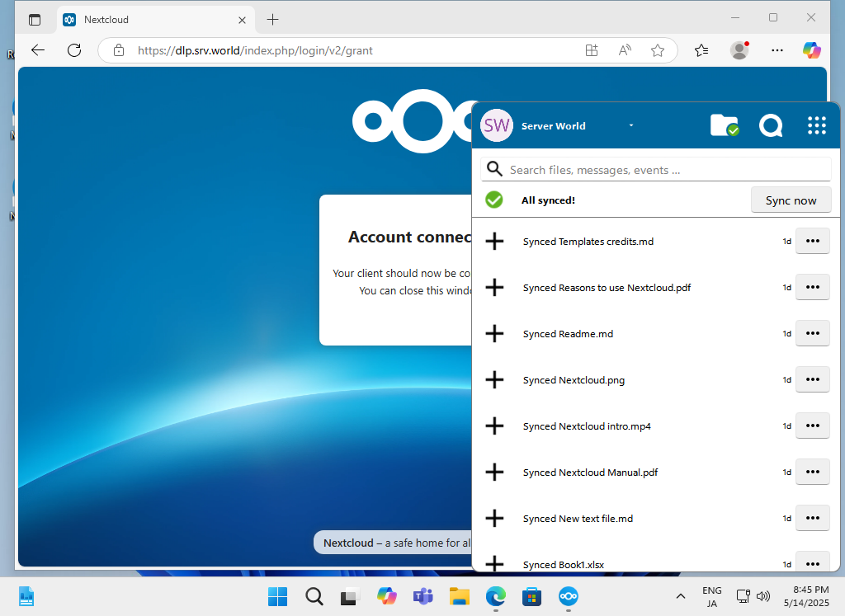Open a new browser tab
Viewport: 845px width, 616px height.
tap(272, 20)
